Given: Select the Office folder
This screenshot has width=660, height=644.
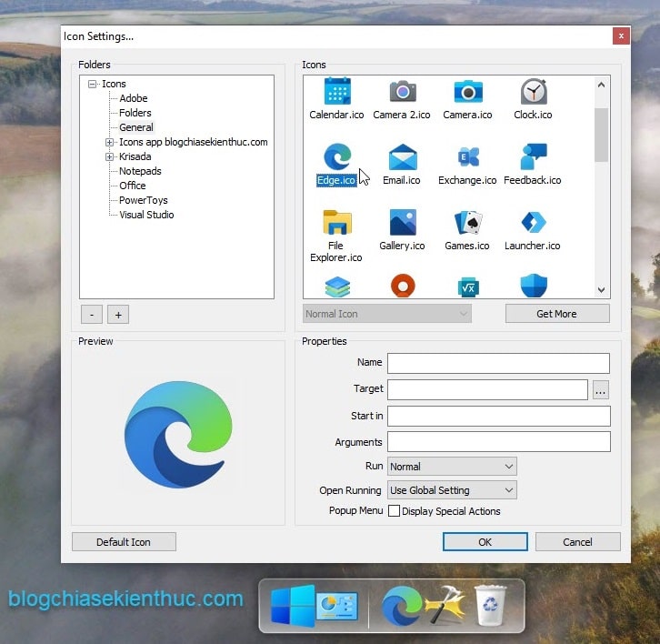Looking at the screenshot, I should point(133,186).
